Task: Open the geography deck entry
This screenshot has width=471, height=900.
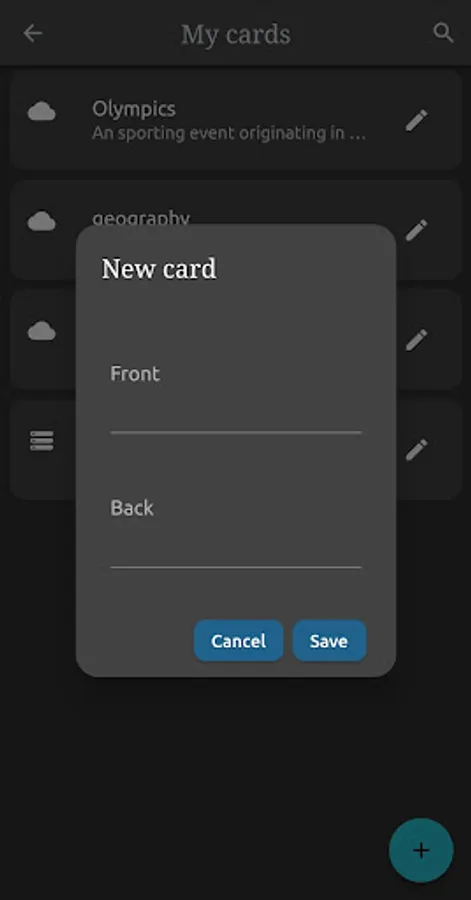Action: 236,230
